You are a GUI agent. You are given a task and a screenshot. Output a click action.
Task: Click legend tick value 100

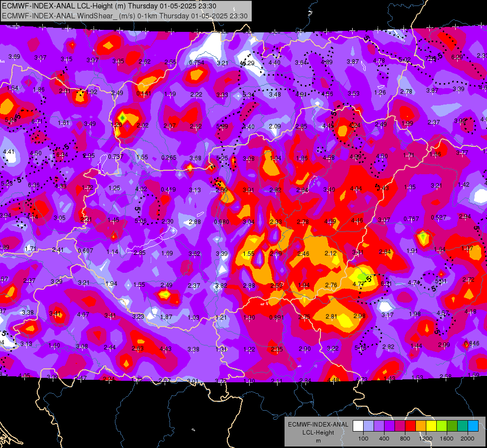(x=363, y=439)
